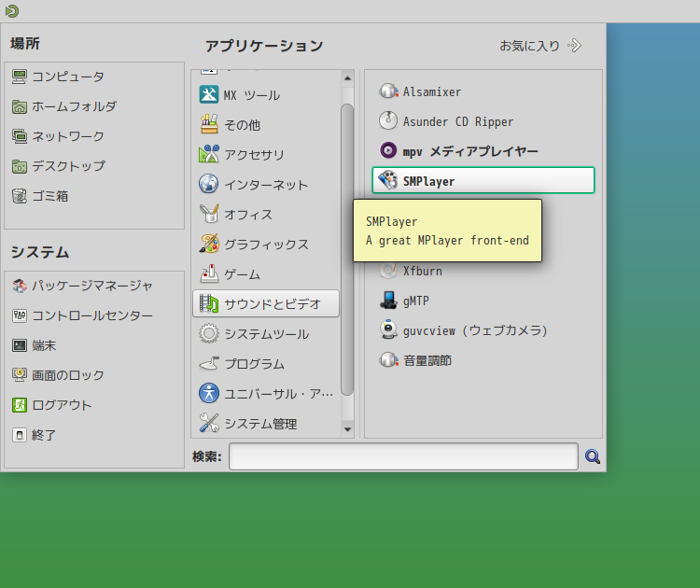Image resolution: width=700 pixels, height=588 pixels.
Task: Choose the インターネット category label
Action: [x=267, y=185]
